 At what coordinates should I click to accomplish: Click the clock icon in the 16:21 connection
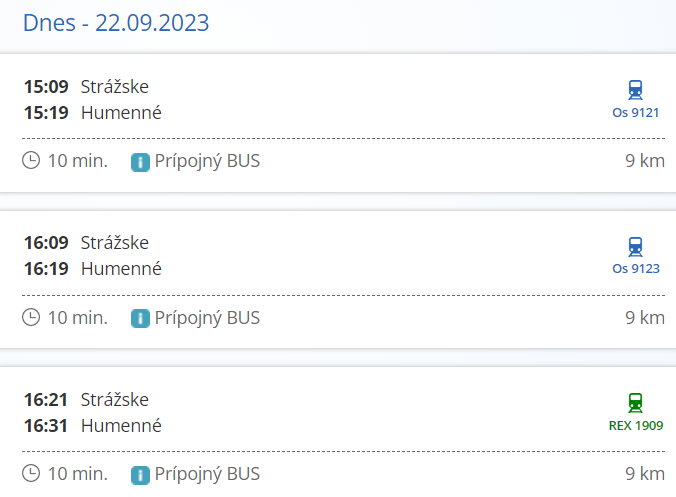point(31,473)
